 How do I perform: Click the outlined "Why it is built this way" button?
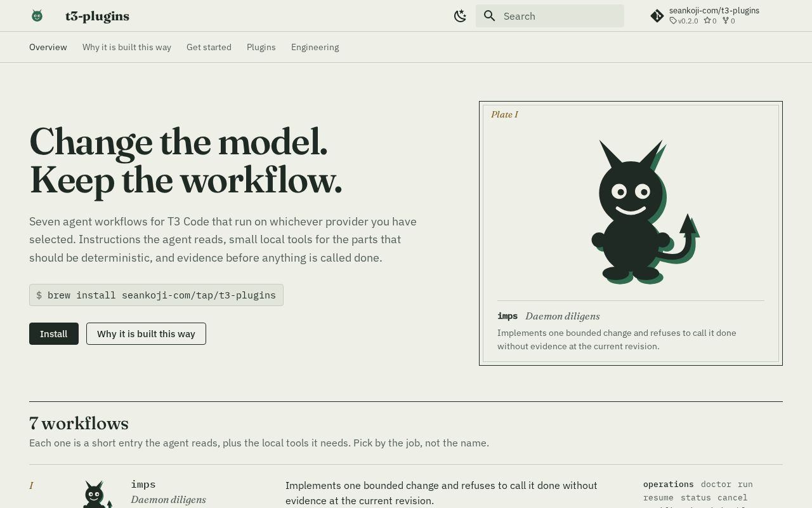[146, 334]
